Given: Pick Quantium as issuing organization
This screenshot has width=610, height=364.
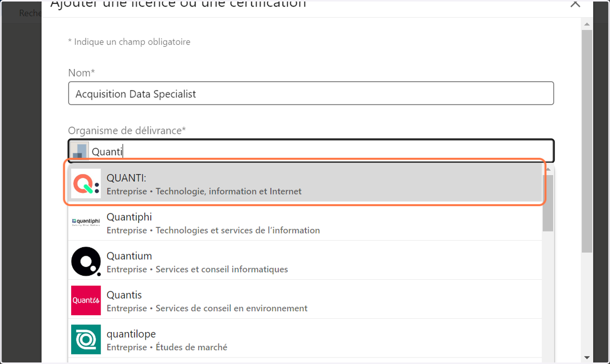Looking at the screenshot, I should [305, 261].
